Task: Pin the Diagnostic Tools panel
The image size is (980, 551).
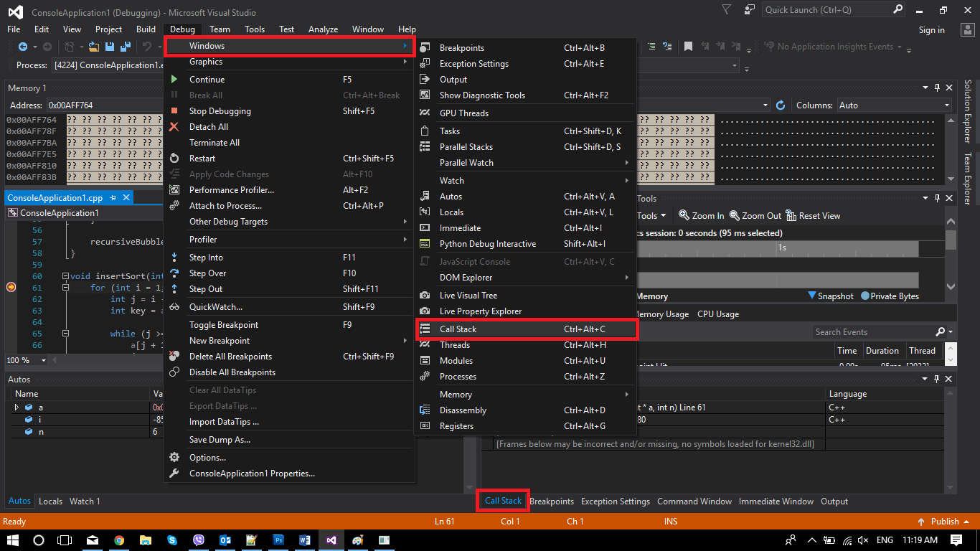Action: coord(936,199)
